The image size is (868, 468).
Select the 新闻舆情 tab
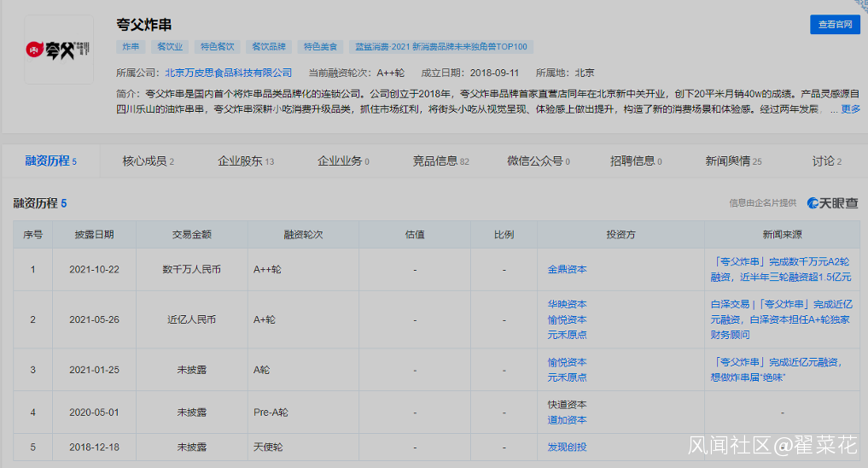point(733,161)
